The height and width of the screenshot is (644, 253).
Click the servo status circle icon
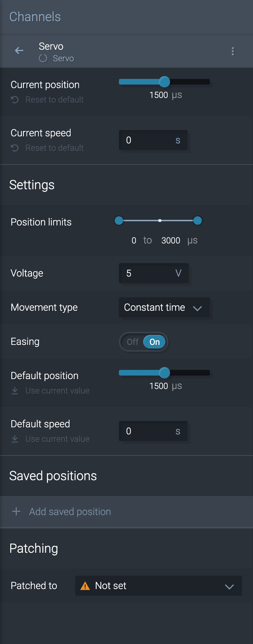[x=43, y=58]
